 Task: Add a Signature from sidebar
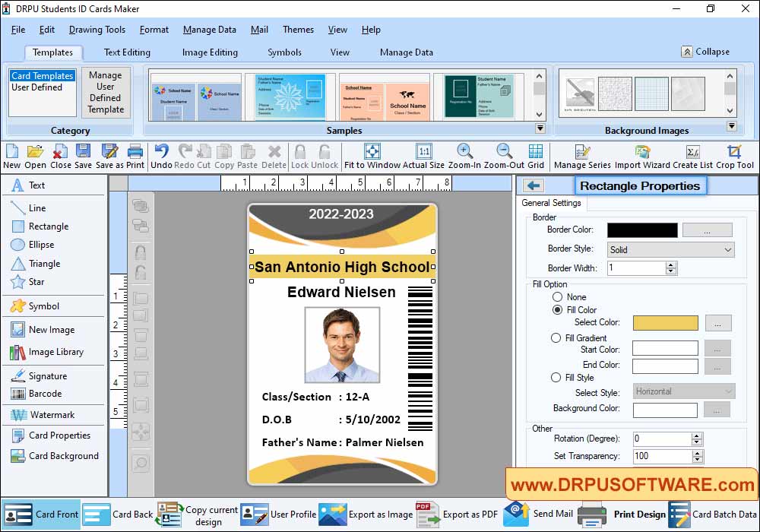[x=39, y=376]
